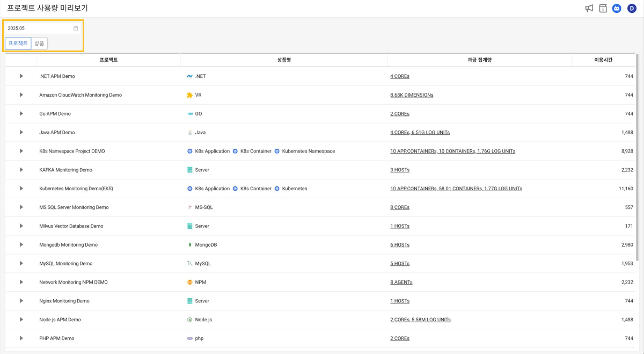Expand the PHP APM Demo row
Image resolution: width=644 pixels, height=354 pixels.
(21, 338)
